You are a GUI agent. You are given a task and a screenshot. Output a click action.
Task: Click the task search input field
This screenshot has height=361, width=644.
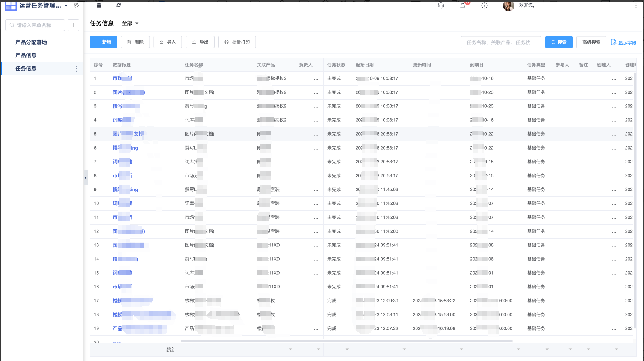500,42
